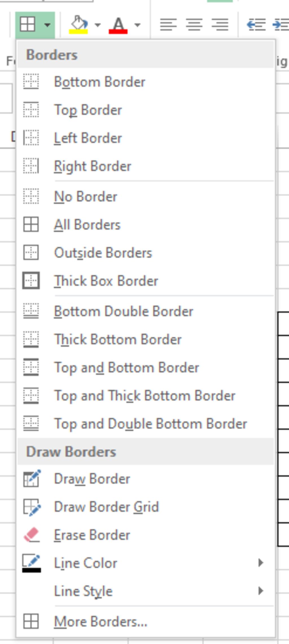Image resolution: width=289 pixels, height=644 pixels.
Task: Click the Align Right icon
Action: point(220,25)
